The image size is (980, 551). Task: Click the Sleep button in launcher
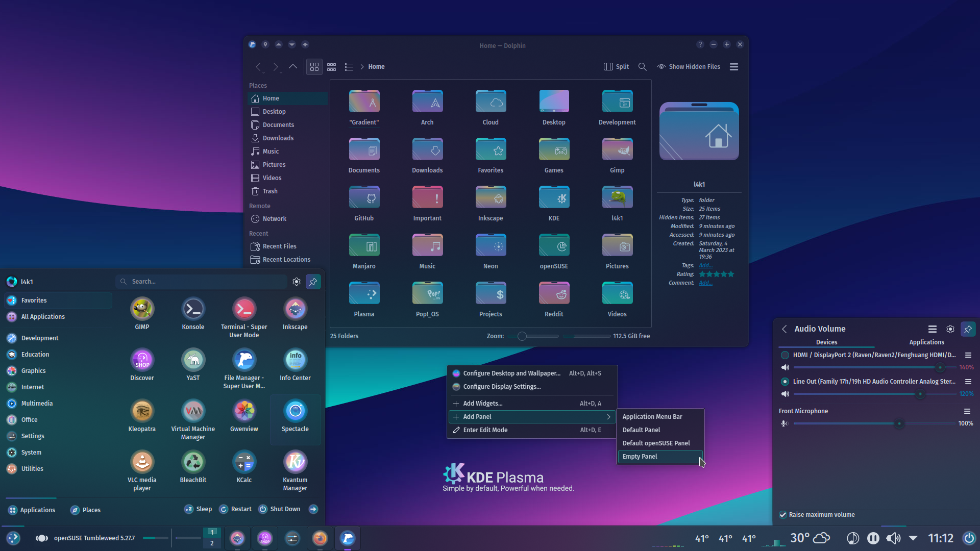coord(198,509)
